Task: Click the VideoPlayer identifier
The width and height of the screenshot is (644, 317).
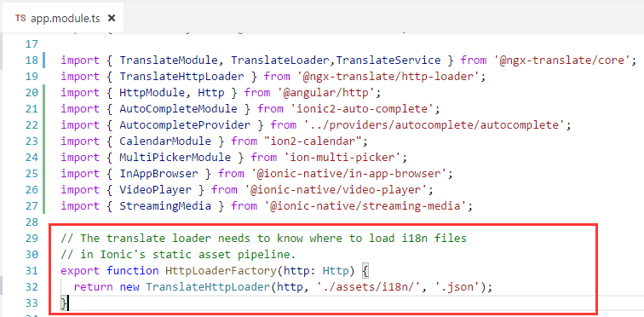Action: tap(155, 190)
